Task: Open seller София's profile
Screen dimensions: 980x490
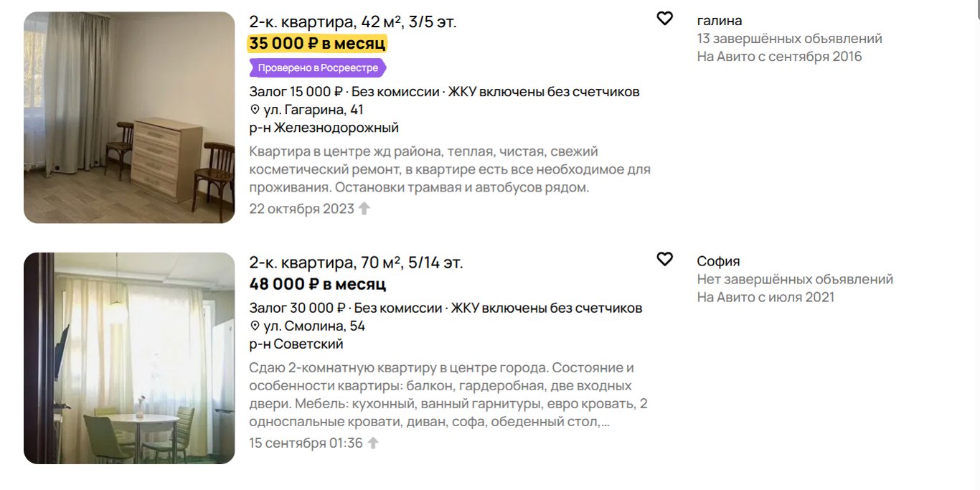Action: 718,261
